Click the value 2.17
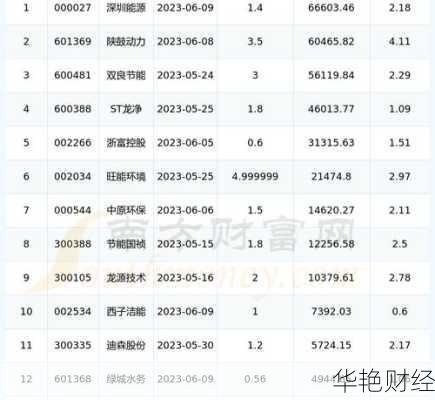 point(399,345)
